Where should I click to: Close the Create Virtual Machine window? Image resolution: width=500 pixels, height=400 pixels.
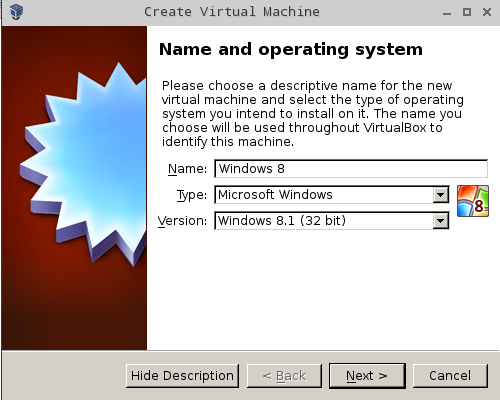(x=487, y=12)
